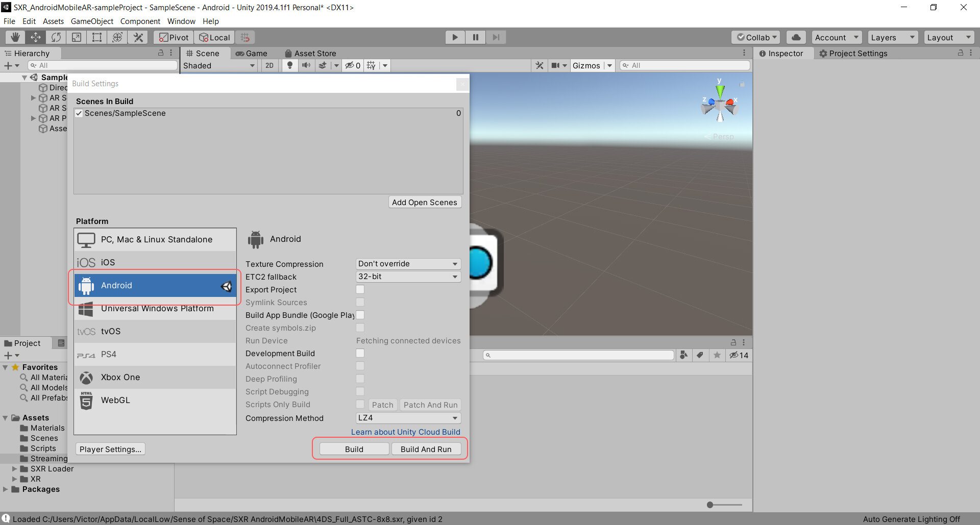Select tvOS platform
The width and height of the screenshot is (980, 525).
coord(155,331)
